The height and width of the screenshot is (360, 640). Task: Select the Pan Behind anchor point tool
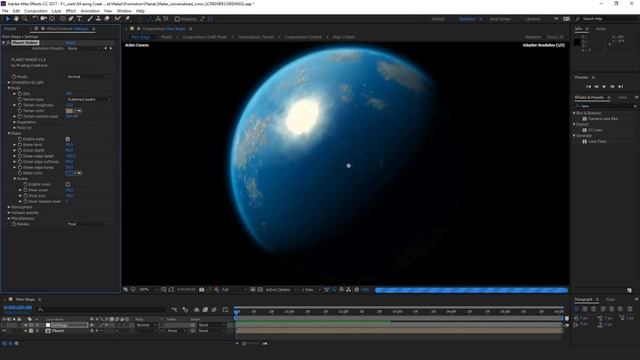(52, 19)
